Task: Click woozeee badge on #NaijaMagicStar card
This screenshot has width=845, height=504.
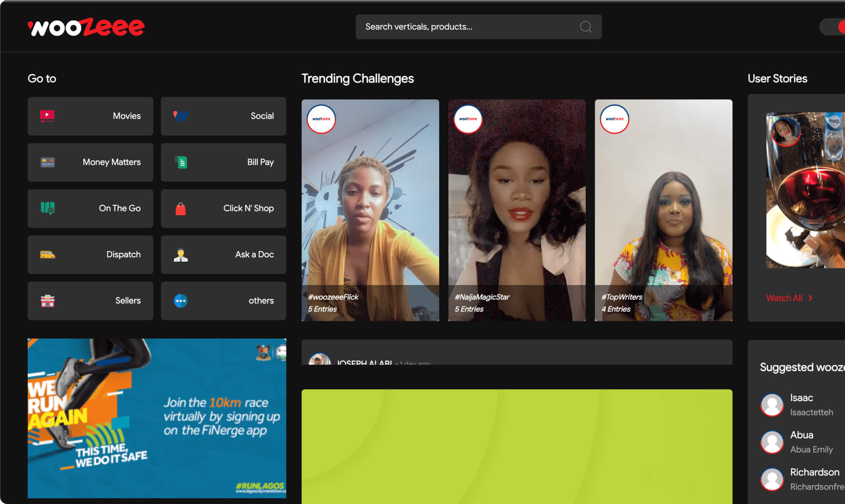Action: pyautogui.click(x=468, y=119)
